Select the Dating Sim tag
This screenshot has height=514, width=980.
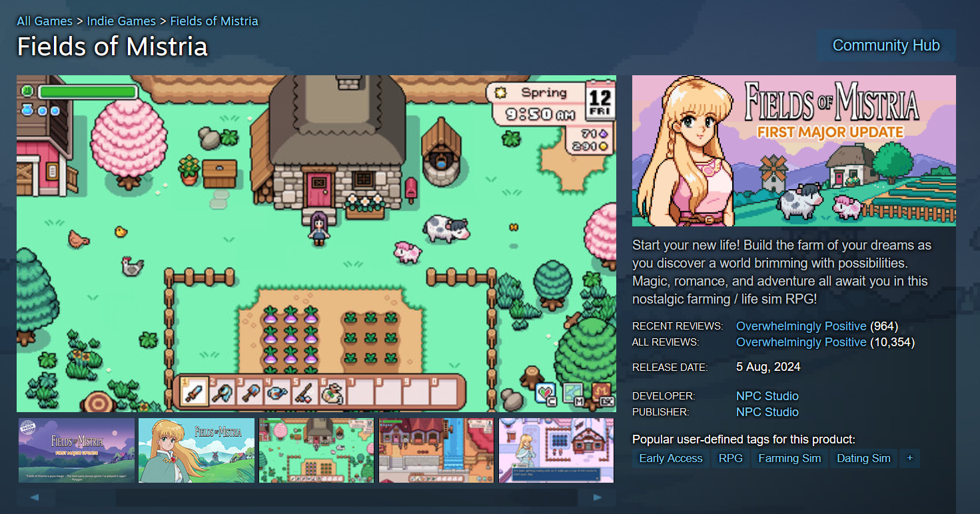tap(863, 458)
